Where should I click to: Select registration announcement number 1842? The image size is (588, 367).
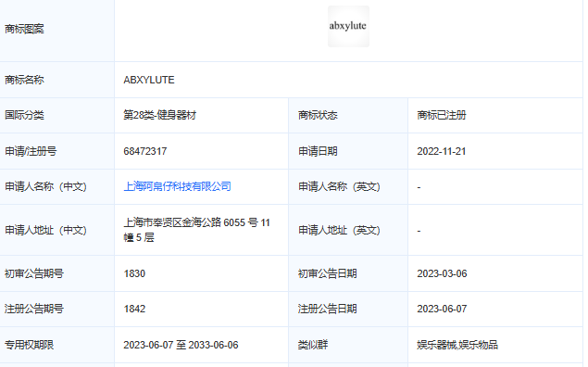pos(134,309)
